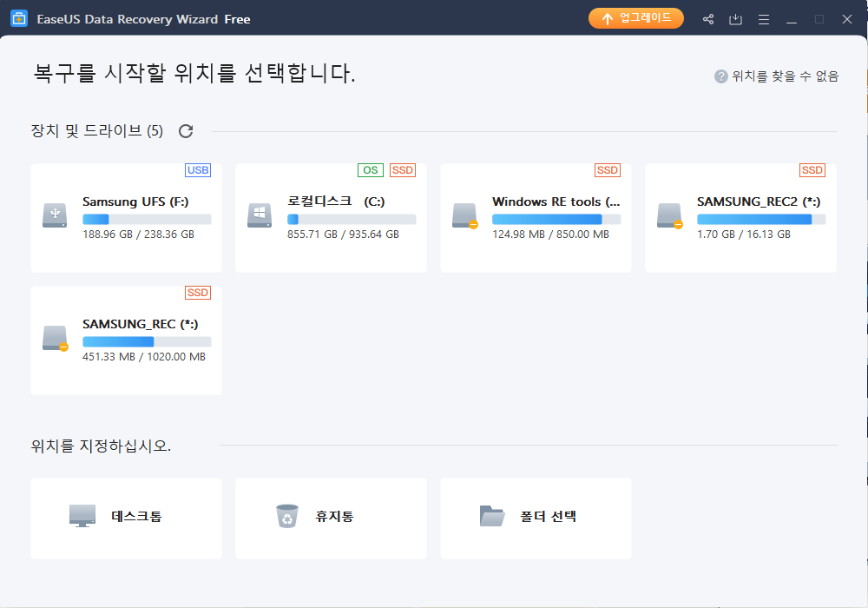Click the devices and drives (5) heading
This screenshot has width=868, height=608.
[x=97, y=131]
